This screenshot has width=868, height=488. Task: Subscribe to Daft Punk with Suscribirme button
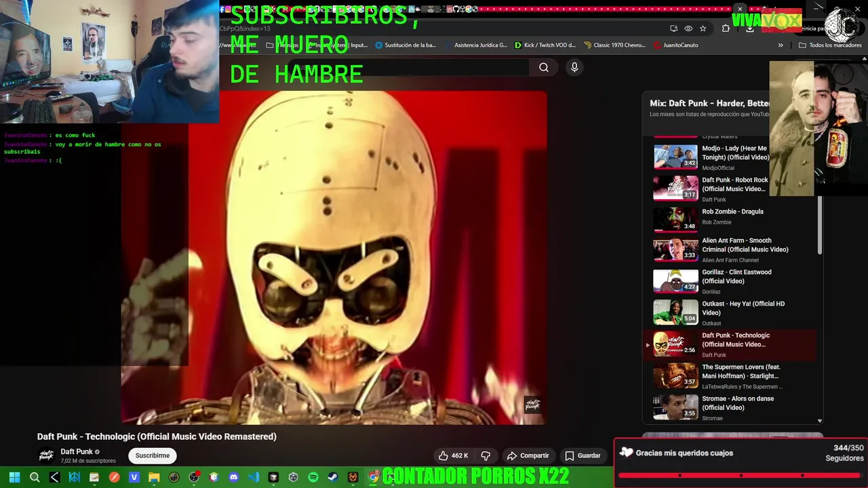[x=153, y=455]
